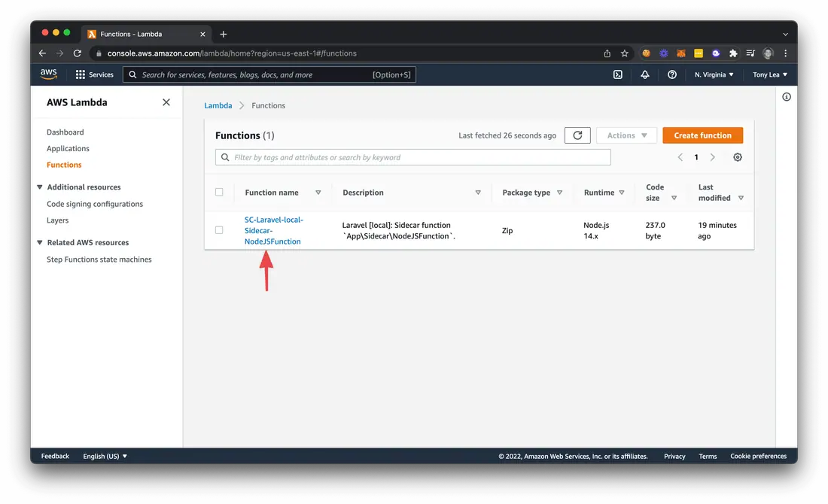
Task: Select Functions in the sidebar
Action: coord(64,165)
